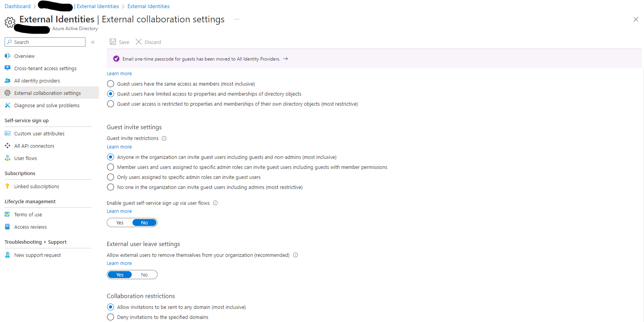Follow the Email one-time passcode moved arrow

285,59
